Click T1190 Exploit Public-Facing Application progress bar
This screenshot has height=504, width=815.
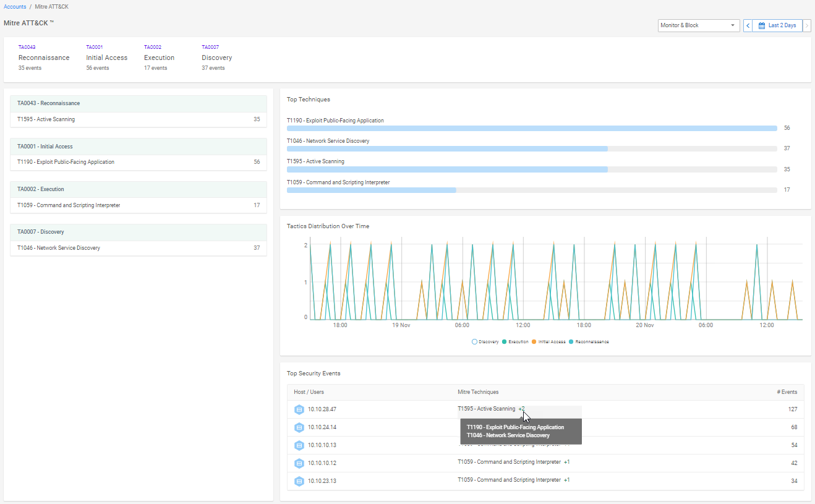[x=532, y=128]
